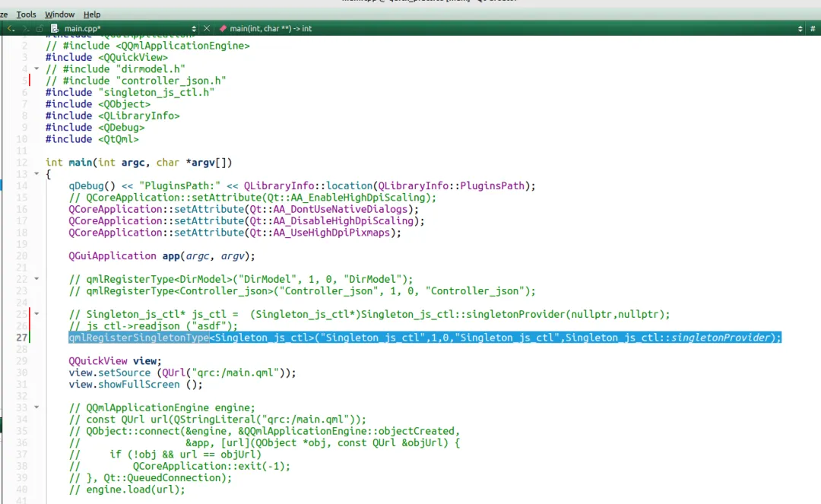Open the Window menu
Image resolution: width=821 pixels, height=504 pixels.
[60, 14]
